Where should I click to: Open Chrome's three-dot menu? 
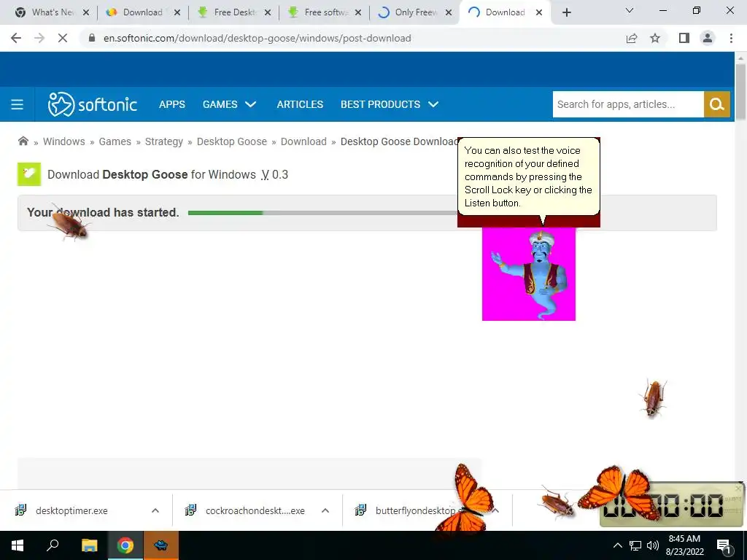731,38
